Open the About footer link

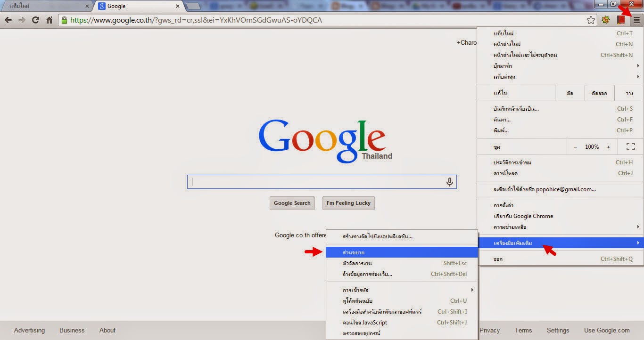coord(107,330)
